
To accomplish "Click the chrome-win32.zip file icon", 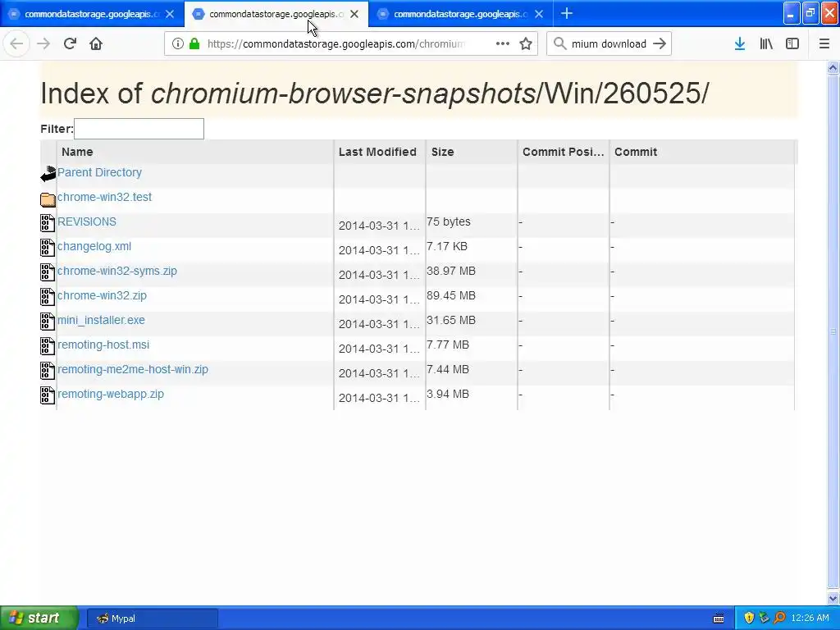I will (x=48, y=297).
